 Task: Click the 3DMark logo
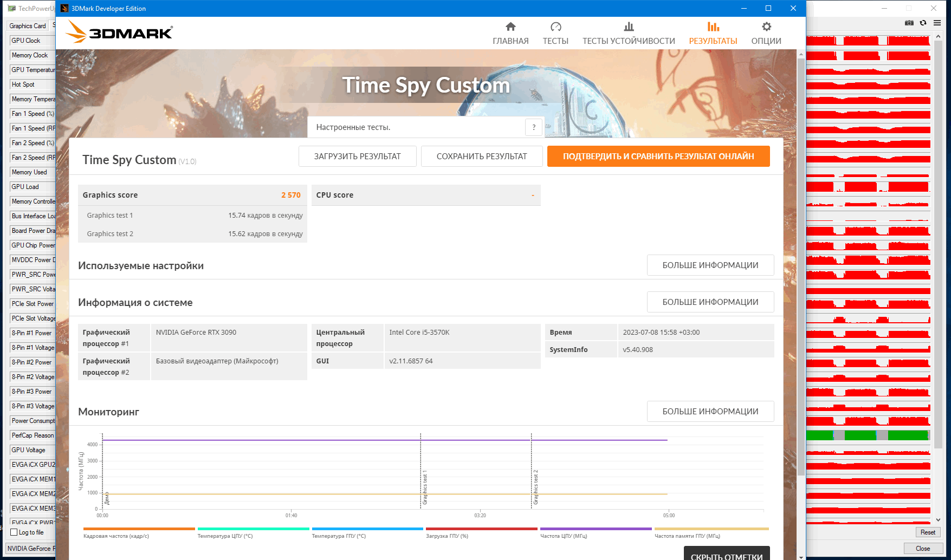click(x=119, y=32)
